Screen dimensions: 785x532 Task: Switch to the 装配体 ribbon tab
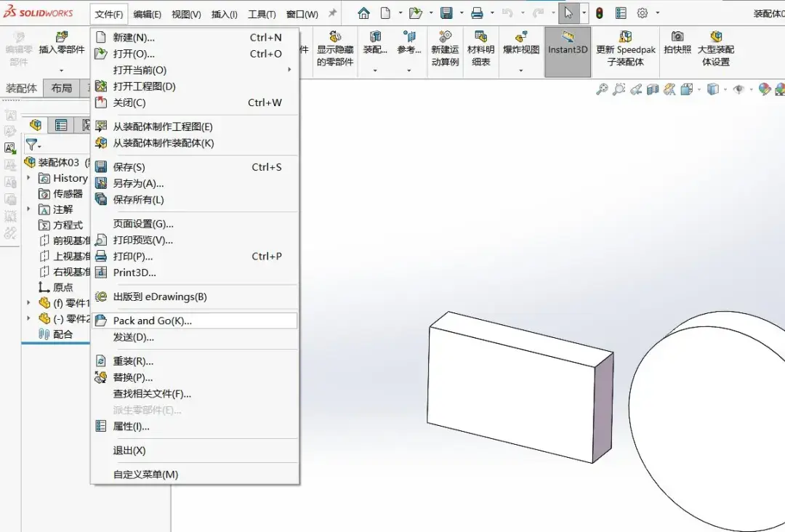22,89
